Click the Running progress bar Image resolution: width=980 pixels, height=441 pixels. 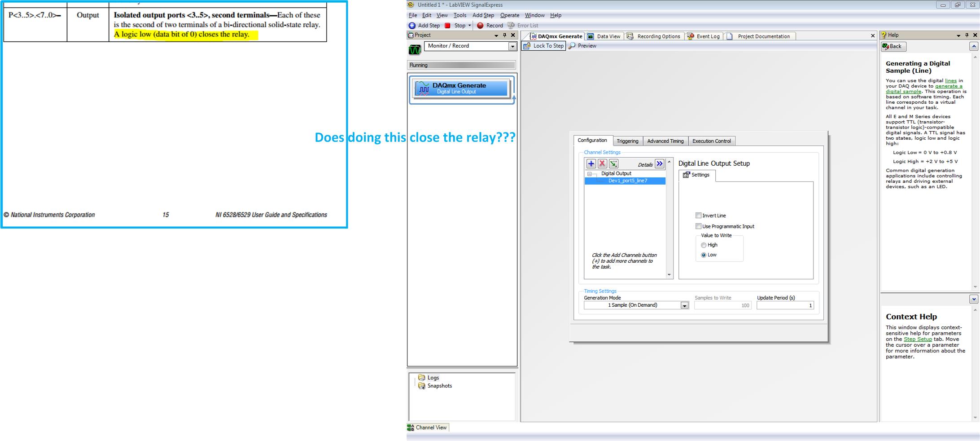(x=462, y=65)
